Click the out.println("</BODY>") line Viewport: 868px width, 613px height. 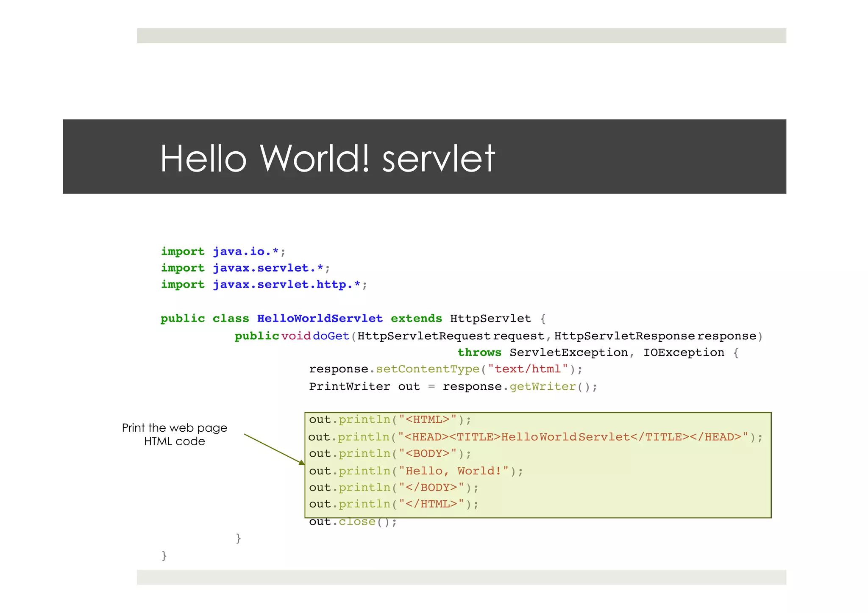point(394,487)
